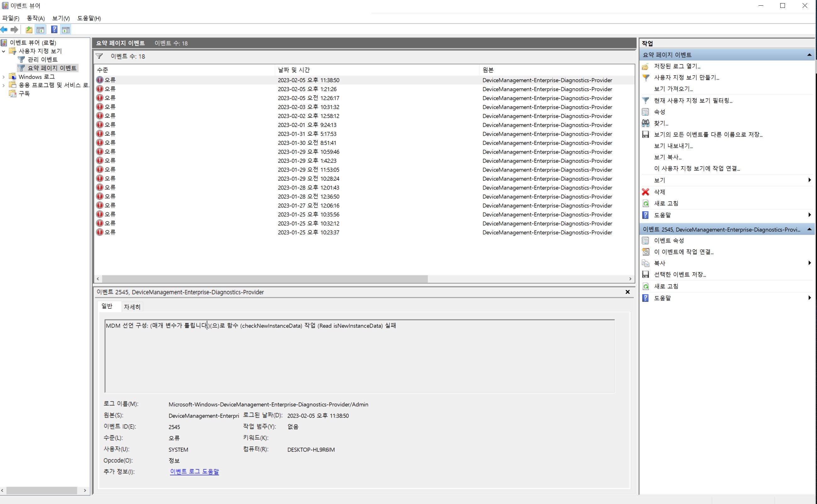
Task: Click 보기 가져오기 action
Action: pyautogui.click(x=673, y=89)
